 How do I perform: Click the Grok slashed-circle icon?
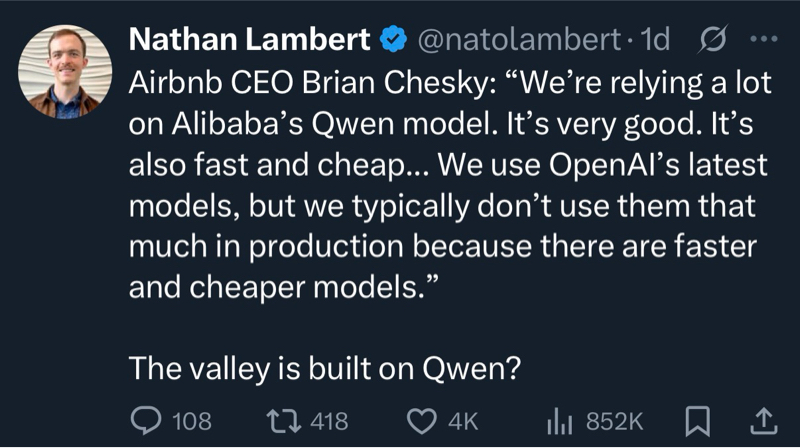[x=715, y=41]
